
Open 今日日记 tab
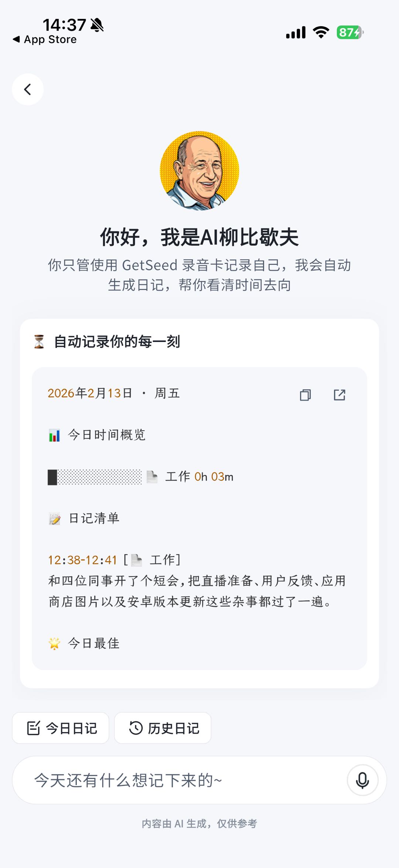[61, 728]
